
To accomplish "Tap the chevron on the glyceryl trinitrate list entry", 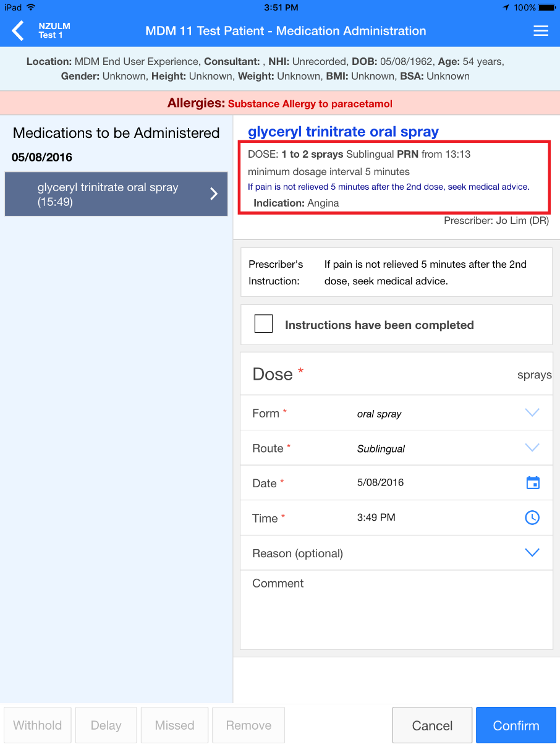I will point(213,194).
